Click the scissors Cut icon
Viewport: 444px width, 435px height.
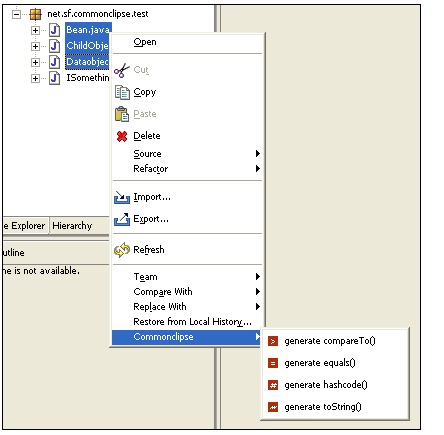tap(122, 70)
